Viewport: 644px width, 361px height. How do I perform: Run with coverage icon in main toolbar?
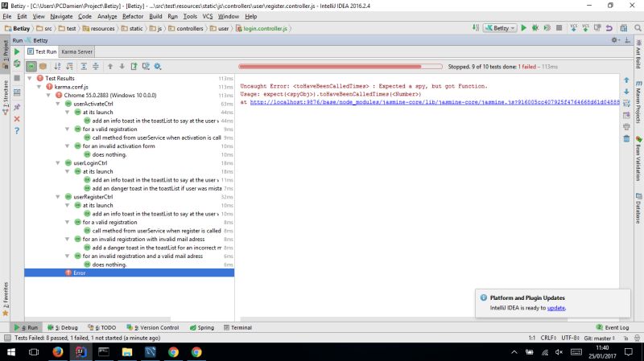tap(547, 28)
